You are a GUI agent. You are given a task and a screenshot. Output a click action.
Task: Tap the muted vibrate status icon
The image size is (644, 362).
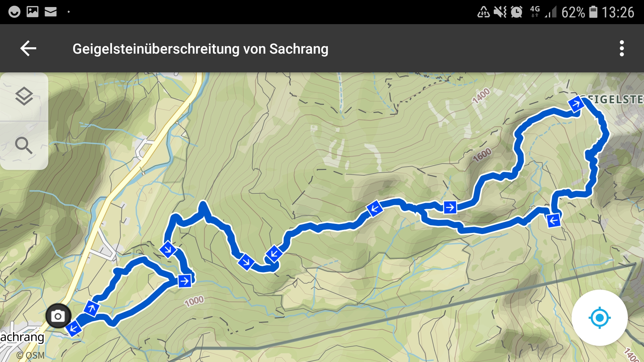(x=500, y=12)
